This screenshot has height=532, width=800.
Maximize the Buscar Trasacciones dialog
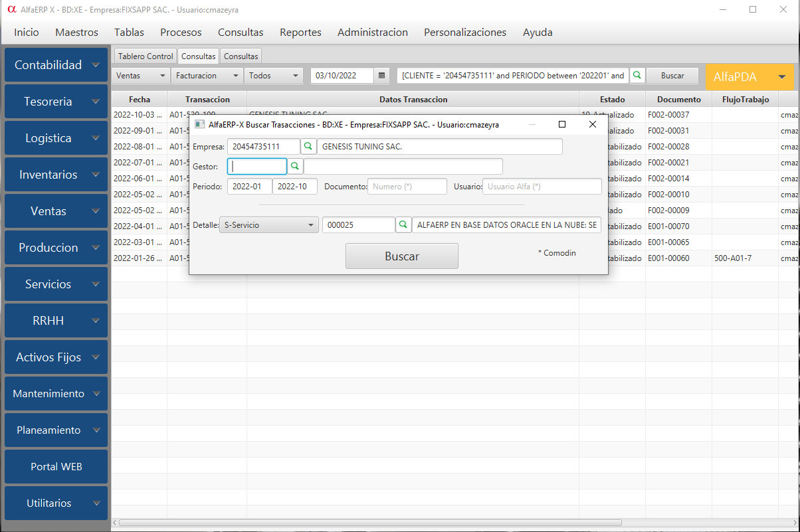pos(561,124)
